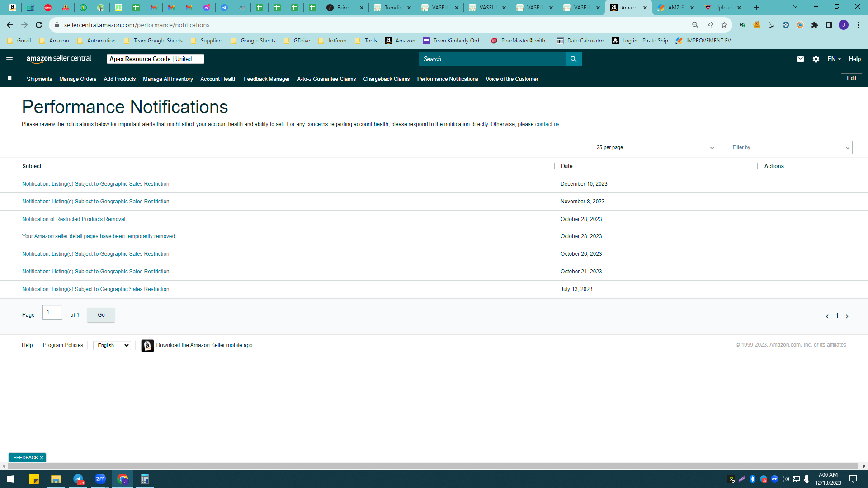Click the browser address bar URL

coord(137,25)
